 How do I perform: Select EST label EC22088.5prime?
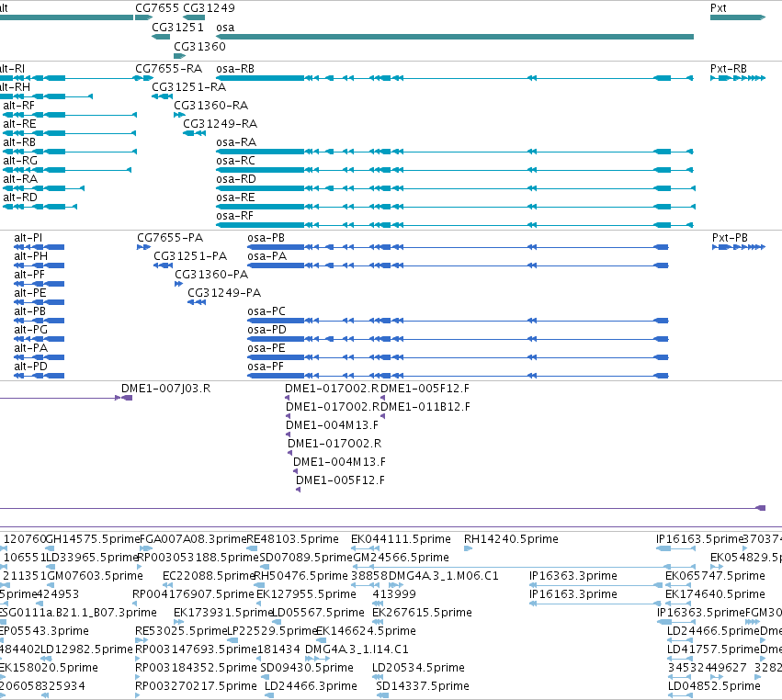coord(209,576)
